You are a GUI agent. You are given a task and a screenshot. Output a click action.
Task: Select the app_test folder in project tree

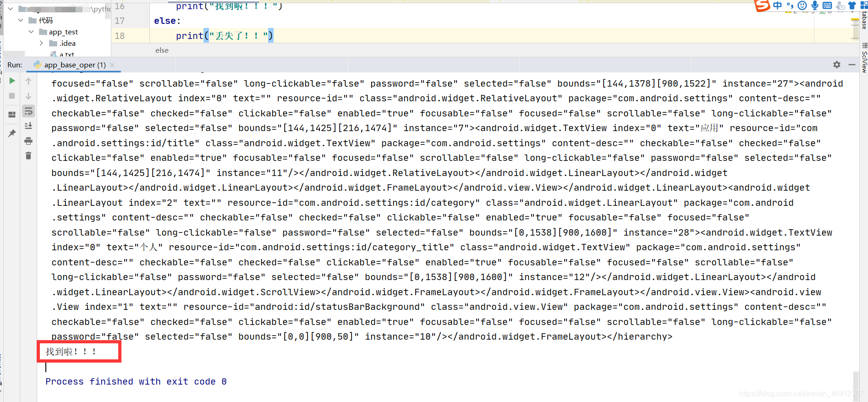[59, 32]
